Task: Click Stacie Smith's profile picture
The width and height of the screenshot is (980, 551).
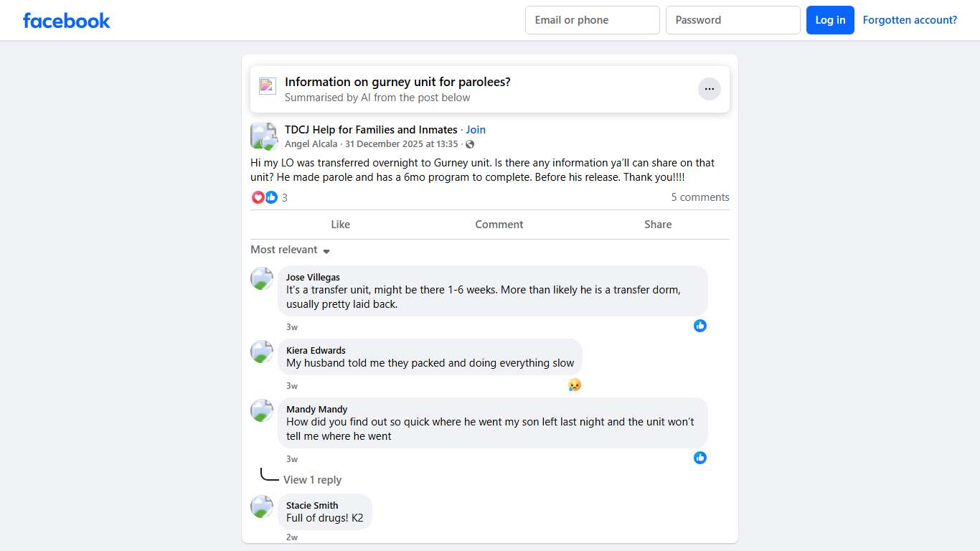Action: coord(262,507)
